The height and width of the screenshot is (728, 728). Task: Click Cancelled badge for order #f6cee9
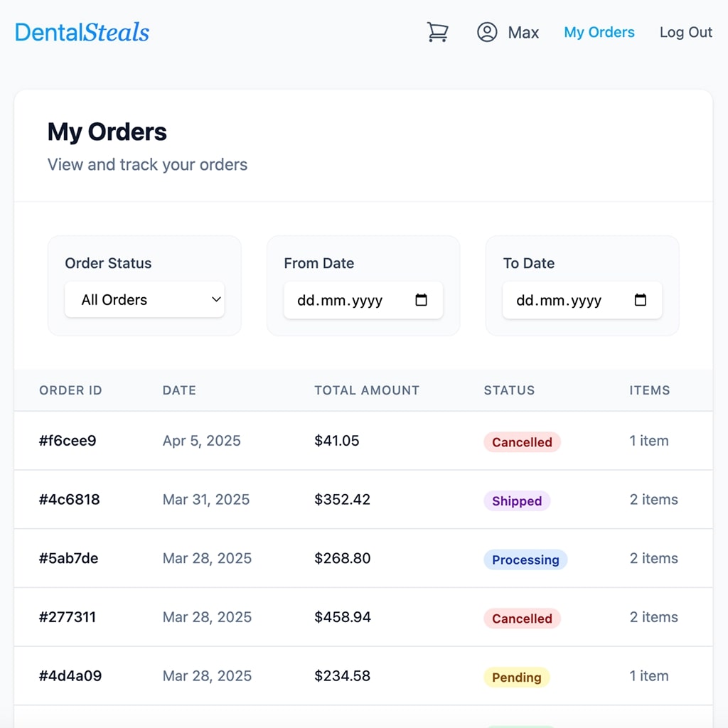tap(522, 442)
